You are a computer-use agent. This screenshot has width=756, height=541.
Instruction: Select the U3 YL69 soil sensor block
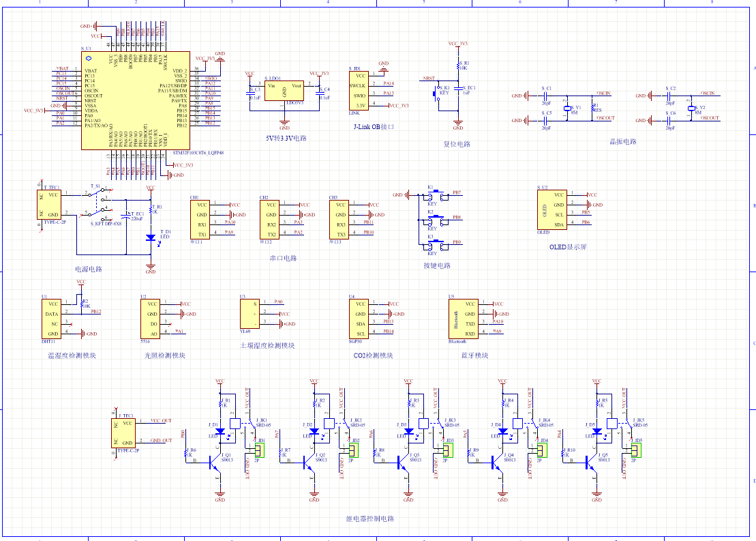pyautogui.click(x=250, y=315)
